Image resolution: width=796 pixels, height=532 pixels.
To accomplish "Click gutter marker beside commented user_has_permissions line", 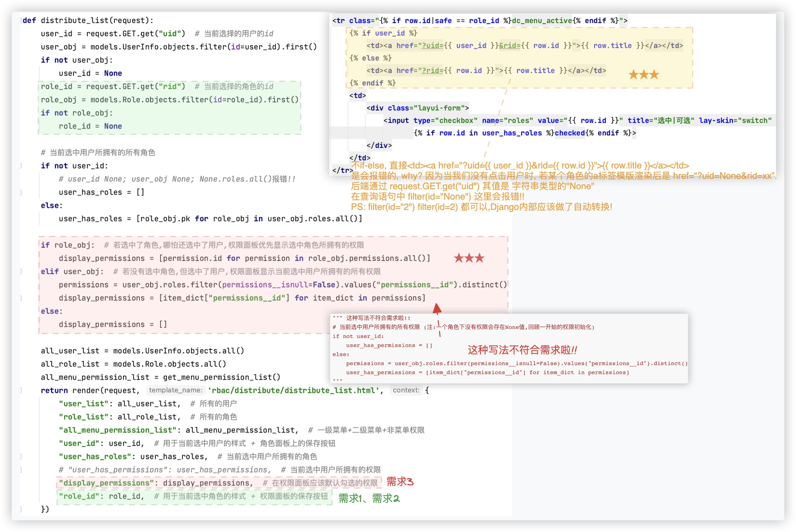I will tap(21, 469).
